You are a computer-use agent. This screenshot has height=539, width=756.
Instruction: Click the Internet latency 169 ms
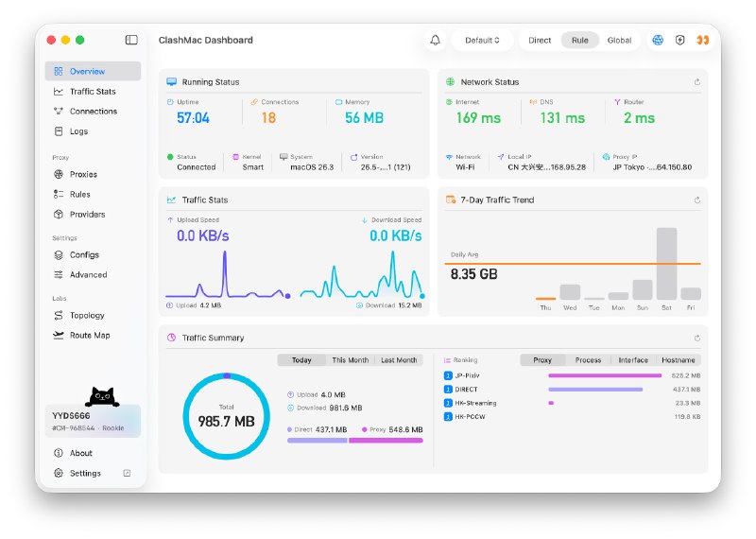tap(478, 118)
